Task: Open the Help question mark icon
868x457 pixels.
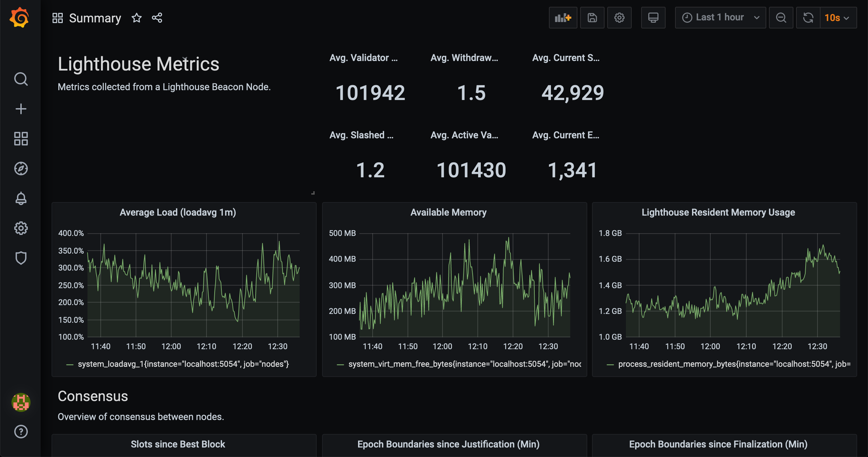Action: click(x=21, y=432)
